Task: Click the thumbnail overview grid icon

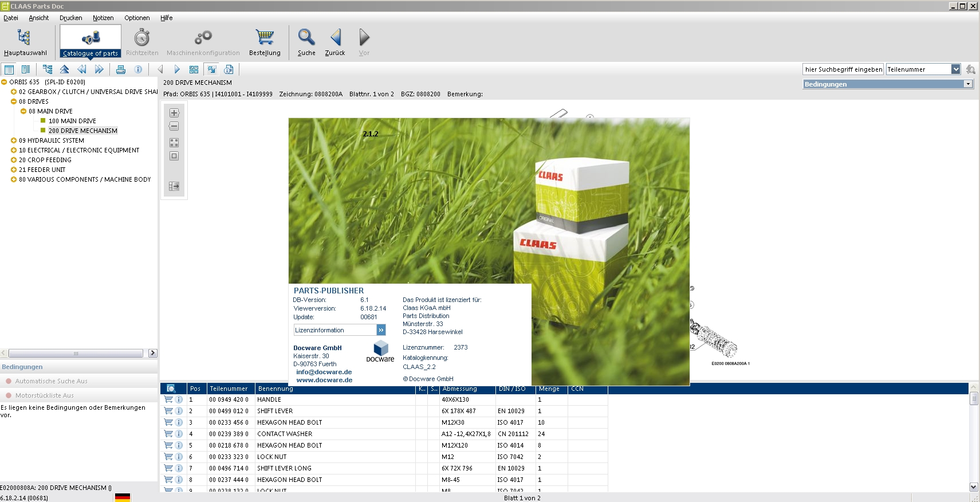Action: (x=194, y=69)
